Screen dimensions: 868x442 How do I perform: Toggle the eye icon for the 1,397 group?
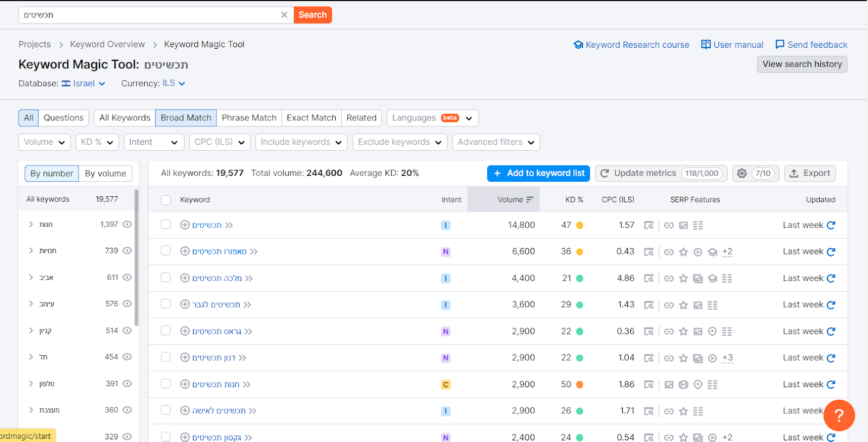[x=127, y=224]
